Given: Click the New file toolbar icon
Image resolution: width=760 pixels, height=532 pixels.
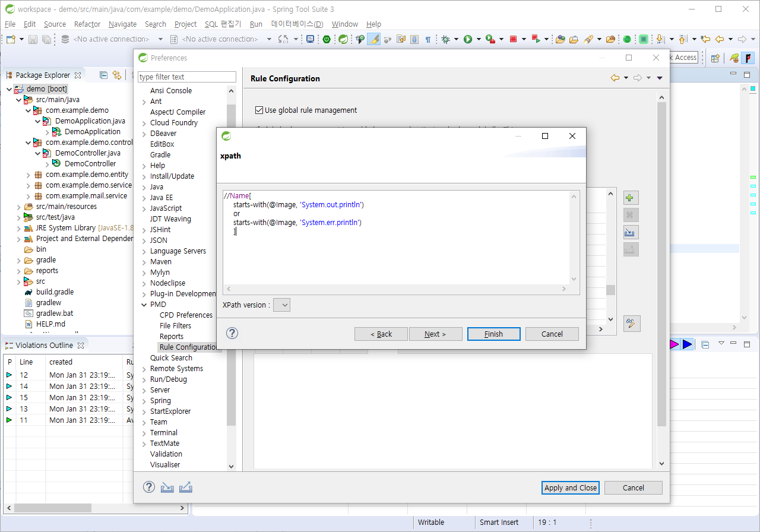Looking at the screenshot, I should click(x=11, y=39).
